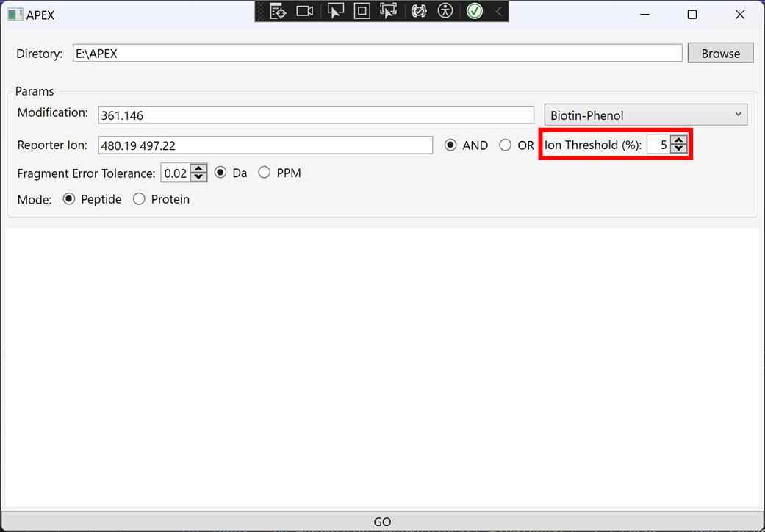Click the Browse button
The width and height of the screenshot is (765, 532).
(720, 53)
